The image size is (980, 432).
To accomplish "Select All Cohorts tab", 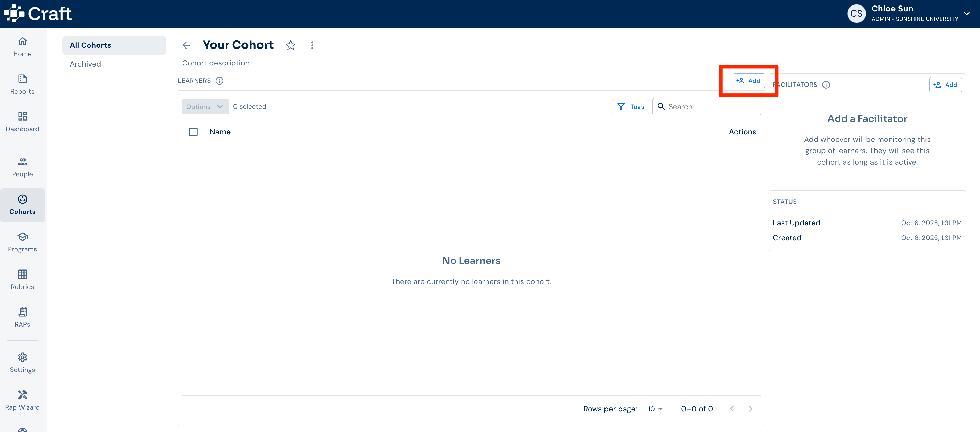I will point(114,45).
